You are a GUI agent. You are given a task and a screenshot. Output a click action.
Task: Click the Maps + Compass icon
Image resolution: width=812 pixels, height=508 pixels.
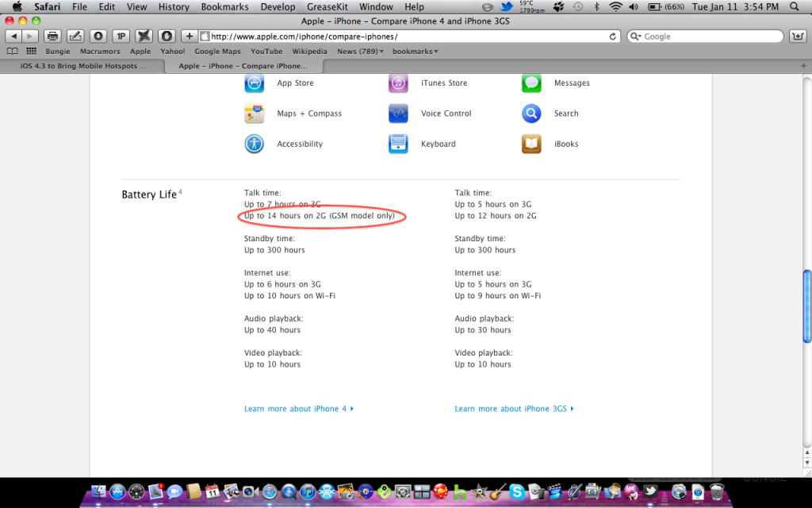[255, 114]
